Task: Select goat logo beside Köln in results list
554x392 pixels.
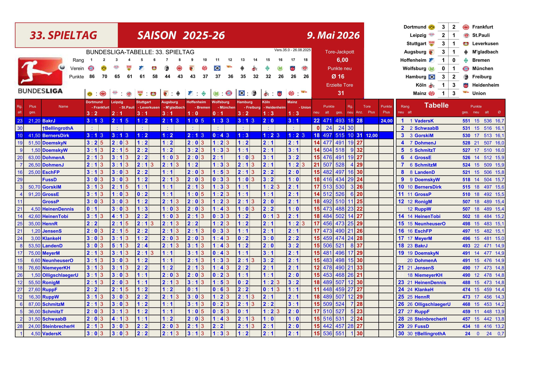Action: (432, 85)
